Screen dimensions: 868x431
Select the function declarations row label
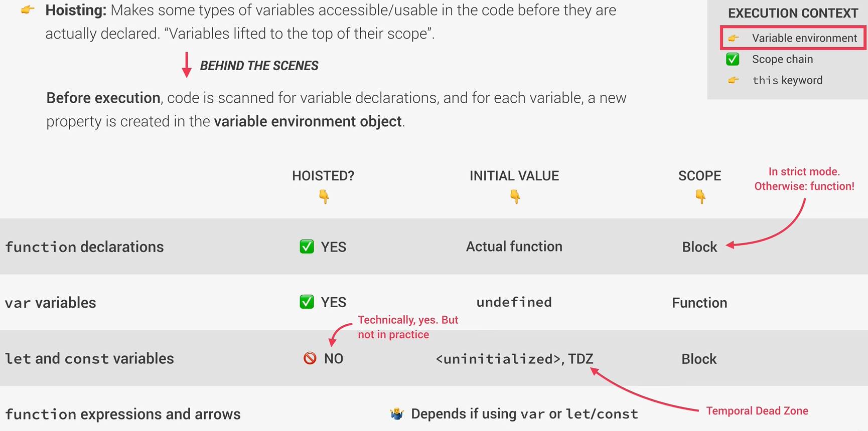coord(84,247)
